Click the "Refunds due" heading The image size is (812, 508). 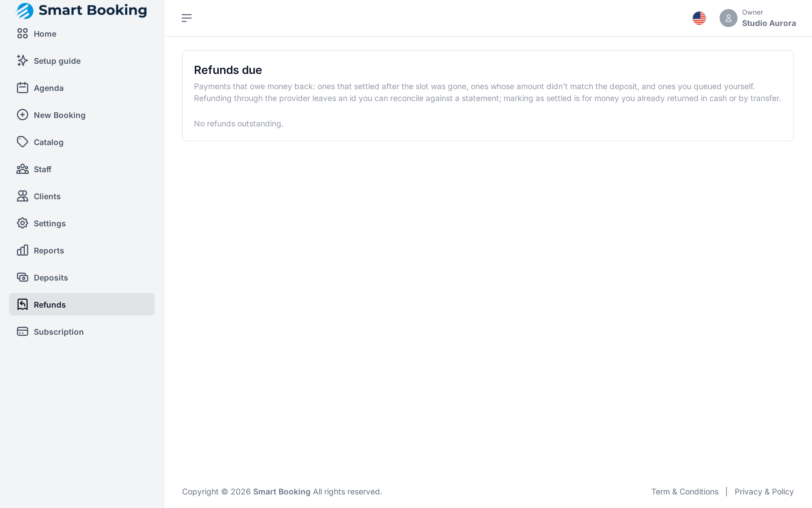pos(228,70)
